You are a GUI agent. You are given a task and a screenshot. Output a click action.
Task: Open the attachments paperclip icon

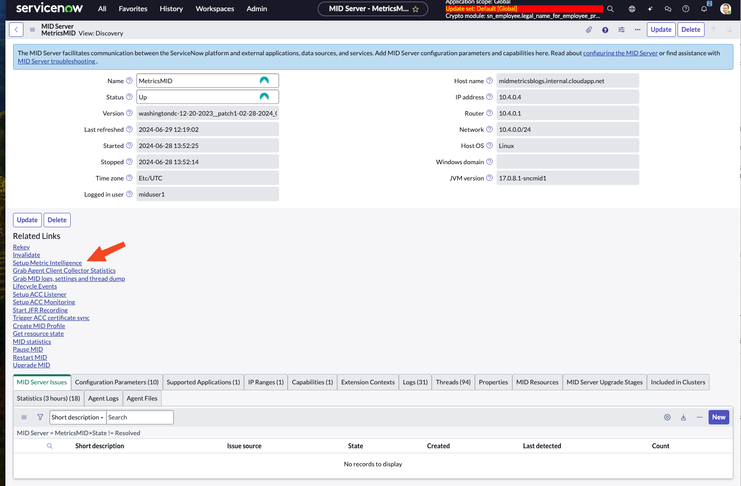coord(589,29)
